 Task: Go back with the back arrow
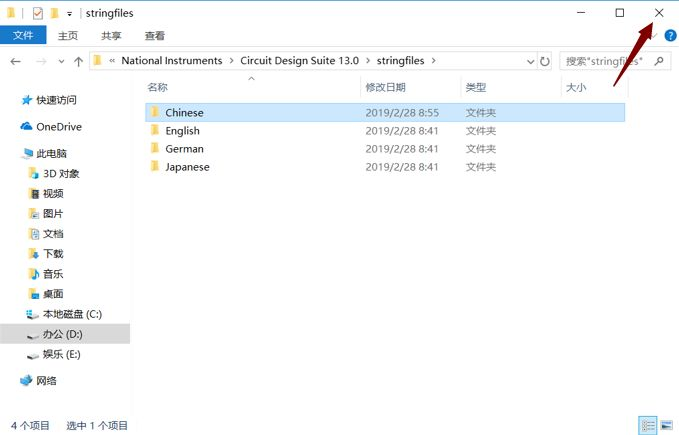click(x=16, y=61)
